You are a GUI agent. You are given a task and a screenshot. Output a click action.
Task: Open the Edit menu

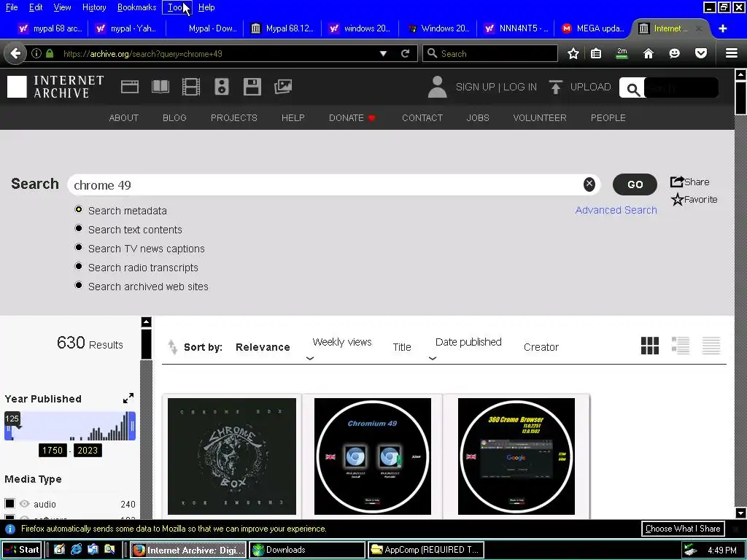point(36,7)
